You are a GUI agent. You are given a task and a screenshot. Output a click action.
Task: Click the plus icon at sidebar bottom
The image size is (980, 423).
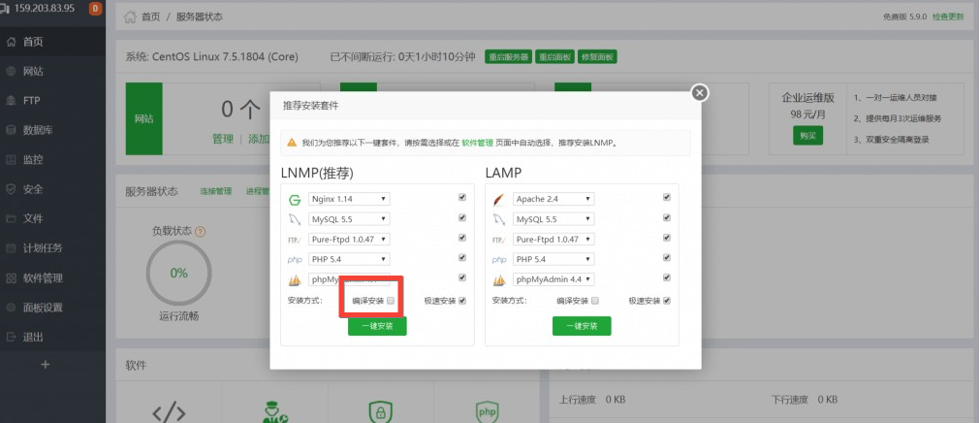[45, 365]
